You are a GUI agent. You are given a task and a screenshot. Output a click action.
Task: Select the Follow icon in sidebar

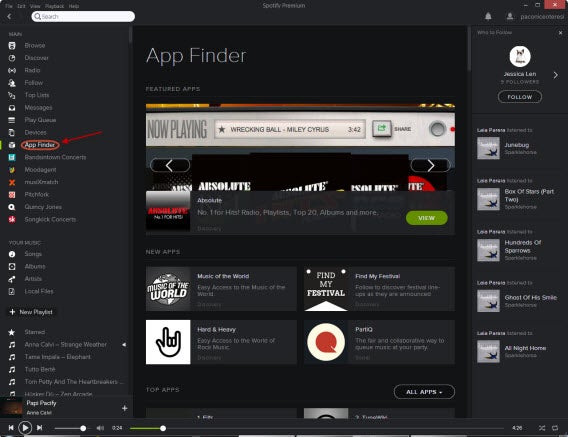[12, 83]
